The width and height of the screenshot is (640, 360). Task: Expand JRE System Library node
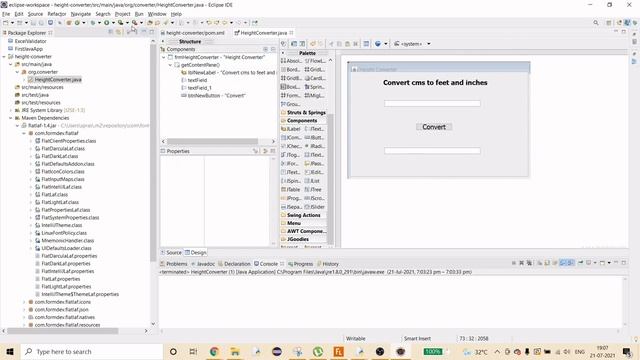point(11,110)
